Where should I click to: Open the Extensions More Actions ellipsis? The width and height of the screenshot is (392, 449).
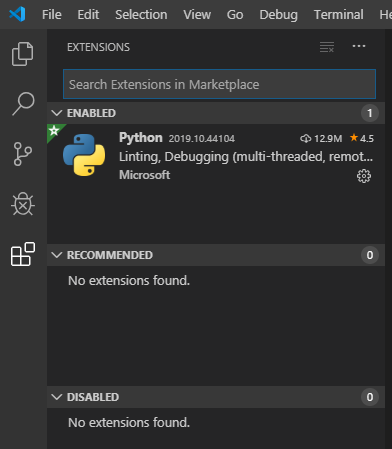[x=359, y=46]
